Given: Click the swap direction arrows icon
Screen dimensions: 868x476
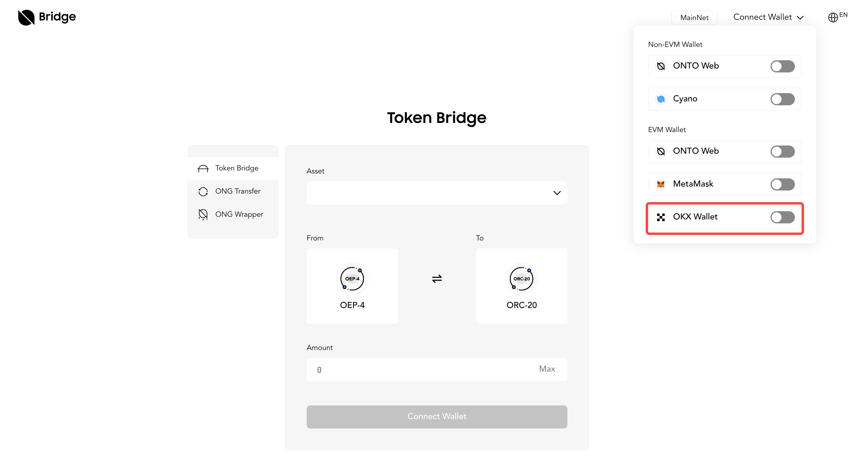Looking at the screenshot, I should (x=437, y=279).
